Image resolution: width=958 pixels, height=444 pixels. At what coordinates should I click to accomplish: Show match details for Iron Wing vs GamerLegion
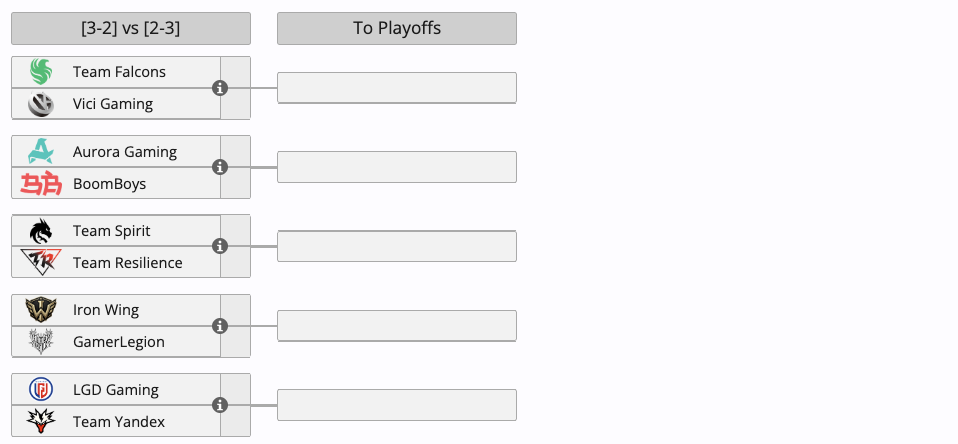pyautogui.click(x=220, y=326)
